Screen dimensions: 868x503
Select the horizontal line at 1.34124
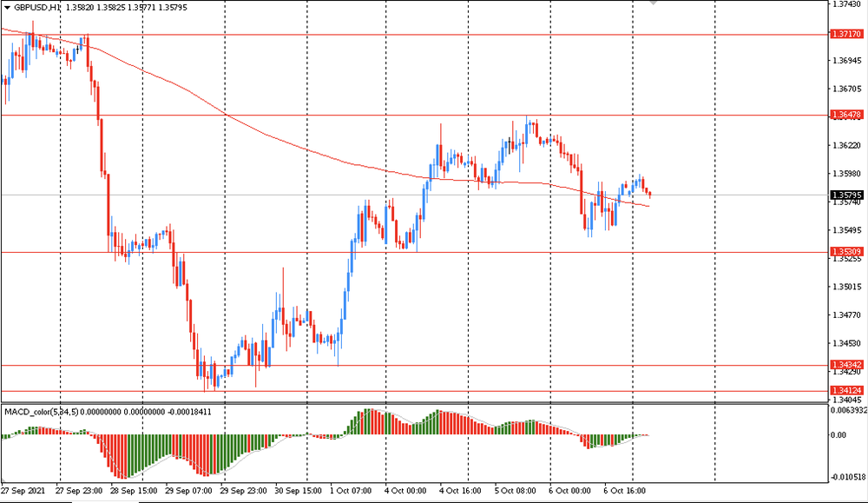coord(414,391)
